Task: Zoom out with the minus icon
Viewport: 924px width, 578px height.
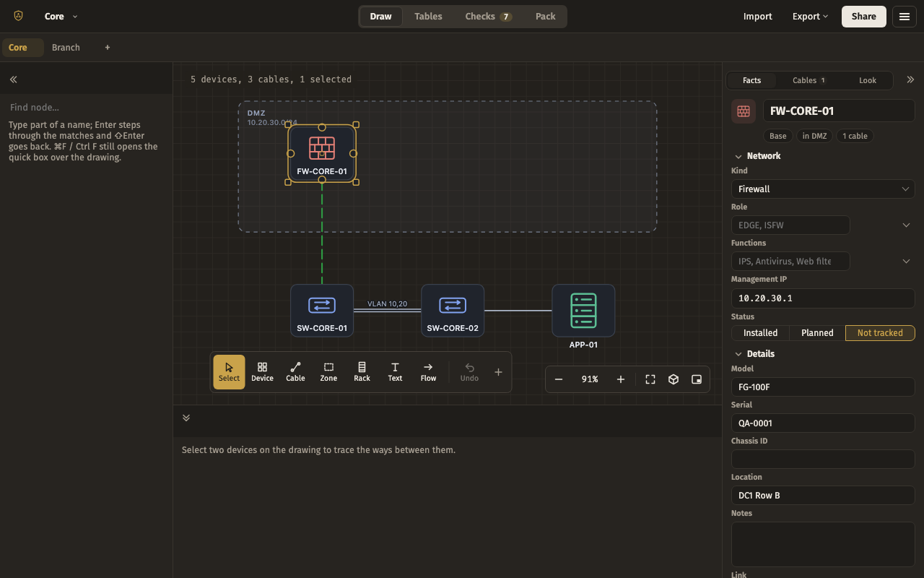Action: (559, 379)
